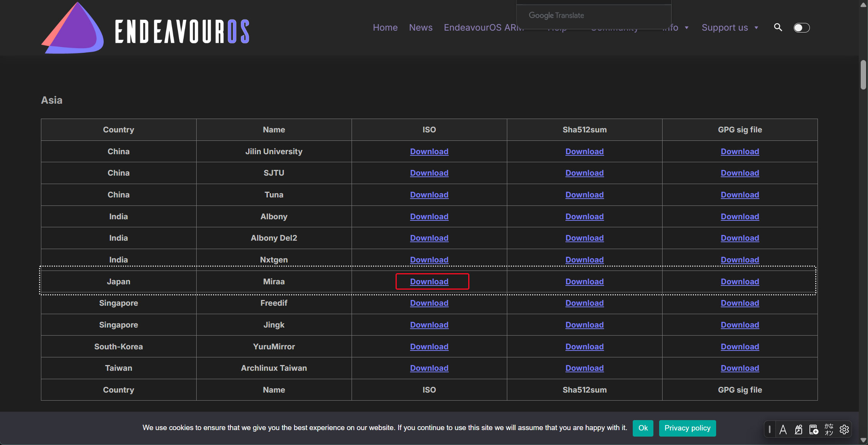
Task: Download Sha512sum from Jilin University
Action: pos(585,152)
